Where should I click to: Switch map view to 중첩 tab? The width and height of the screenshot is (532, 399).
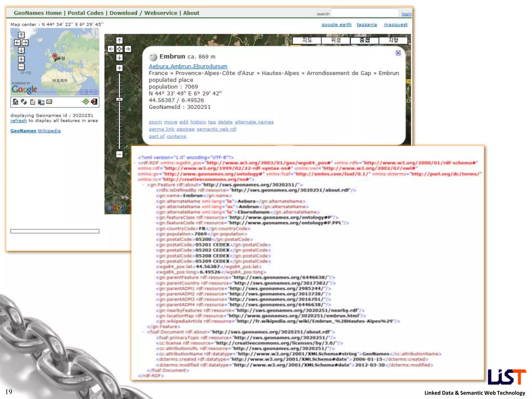(364, 40)
